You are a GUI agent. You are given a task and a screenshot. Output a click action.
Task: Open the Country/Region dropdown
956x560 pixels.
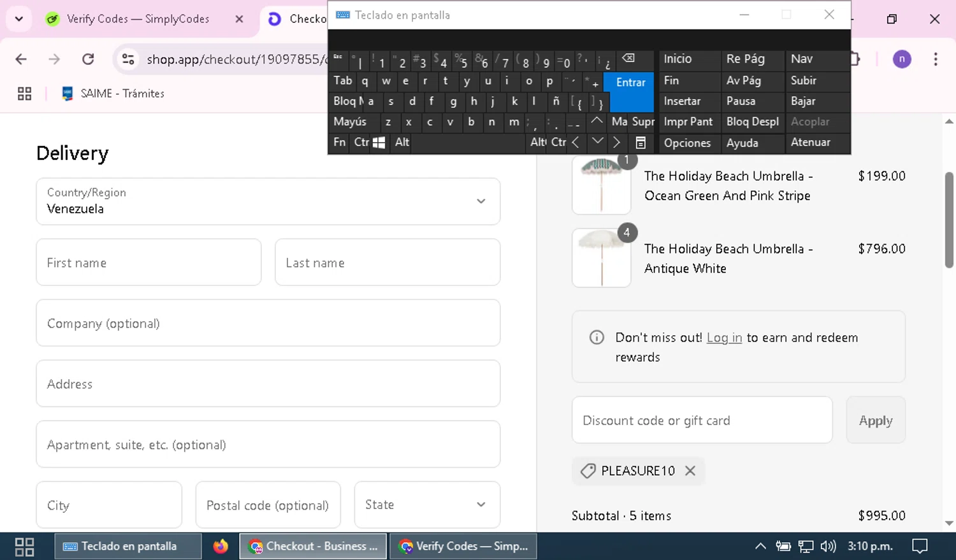click(x=268, y=201)
